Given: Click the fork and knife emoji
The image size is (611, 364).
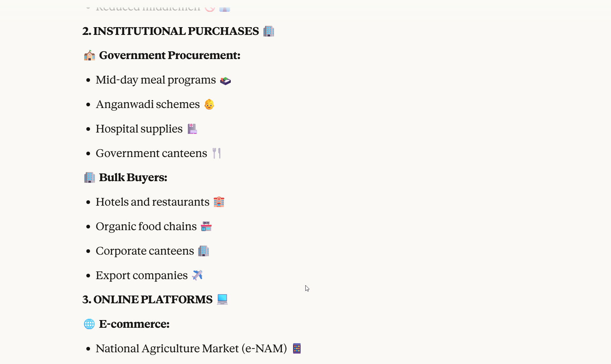Looking at the screenshot, I should (x=217, y=153).
